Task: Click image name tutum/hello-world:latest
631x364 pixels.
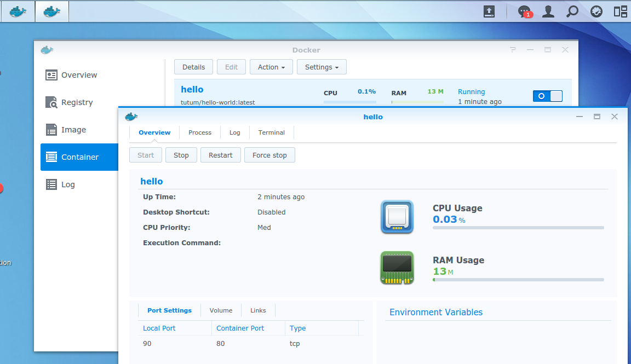Action: (217, 102)
